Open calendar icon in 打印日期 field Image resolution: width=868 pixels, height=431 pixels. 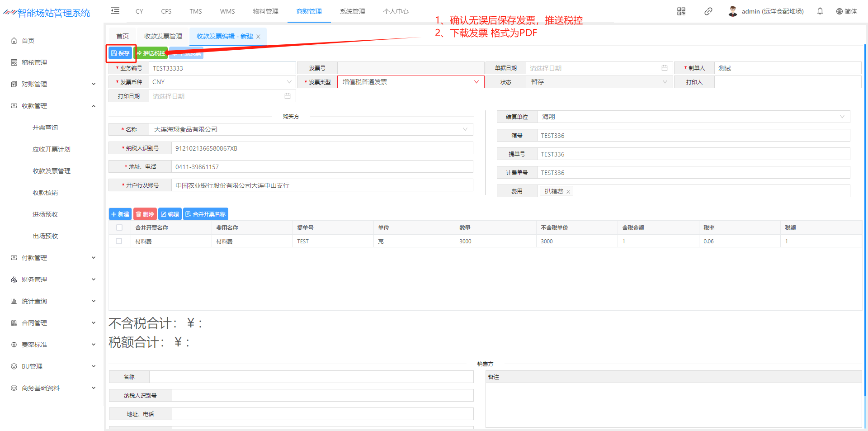point(287,96)
